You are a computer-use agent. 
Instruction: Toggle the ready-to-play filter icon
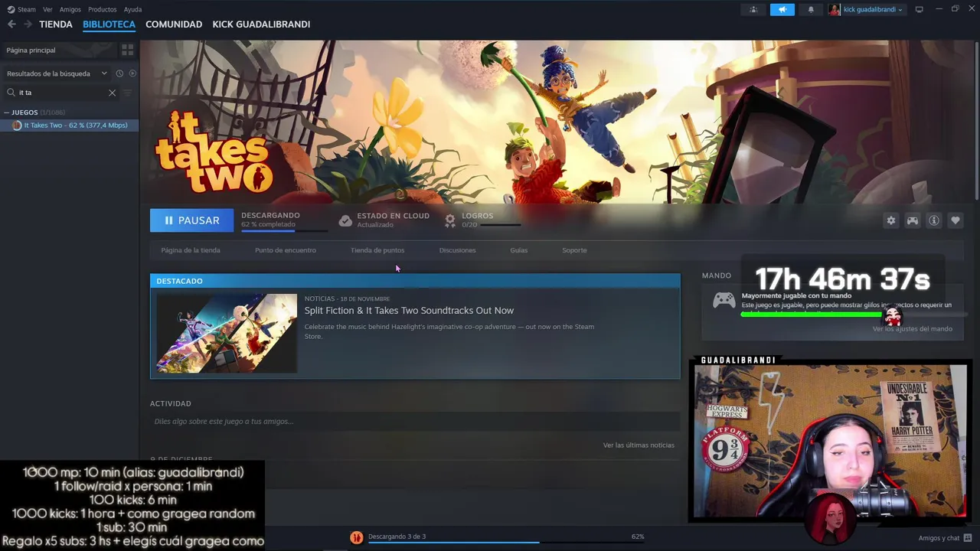coord(132,73)
